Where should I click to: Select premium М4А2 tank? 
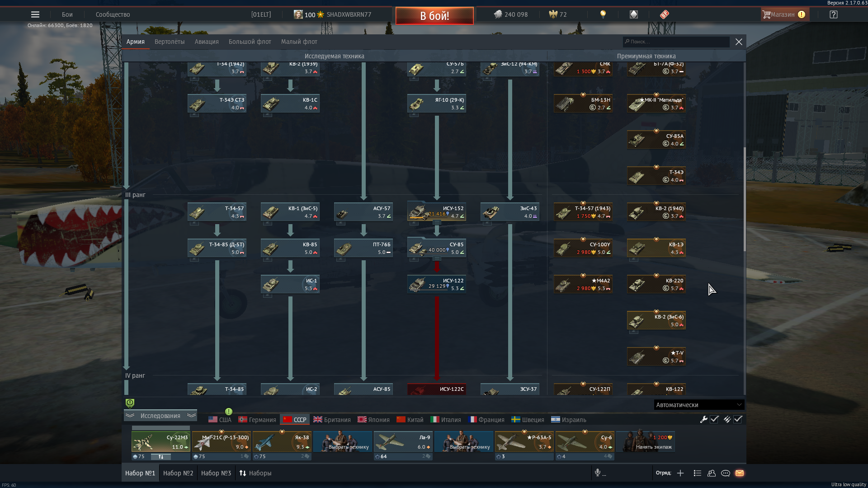click(583, 284)
